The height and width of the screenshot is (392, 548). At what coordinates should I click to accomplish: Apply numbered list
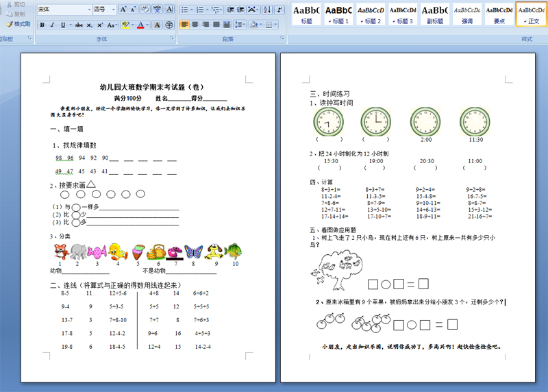(x=200, y=10)
